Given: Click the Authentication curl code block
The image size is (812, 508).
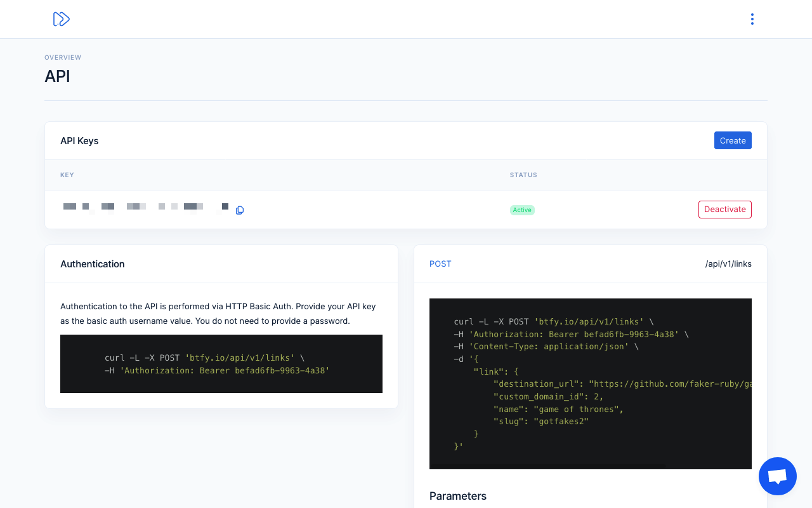Looking at the screenshot, I should point(221,364).
